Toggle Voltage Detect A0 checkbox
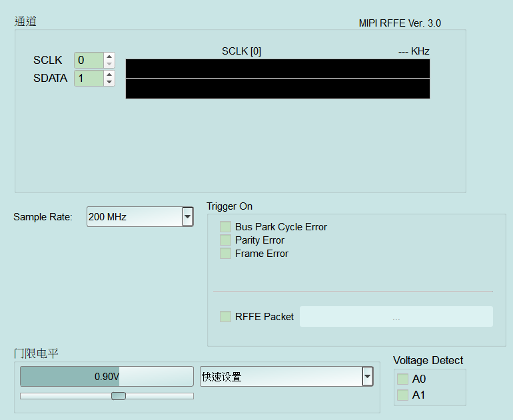The image size is (513, 420). [402, 379]
